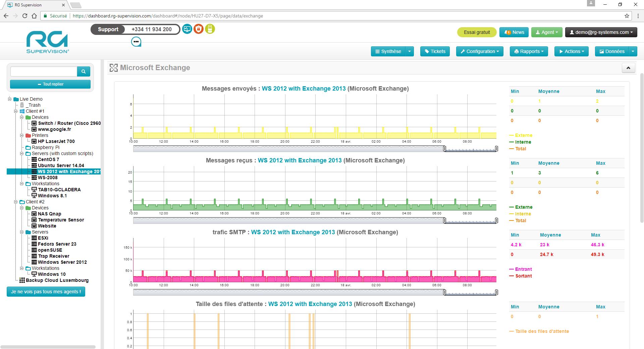Toggle Total series in Messages reçus legend
The image size is (644, 349).
click(518, 220)
